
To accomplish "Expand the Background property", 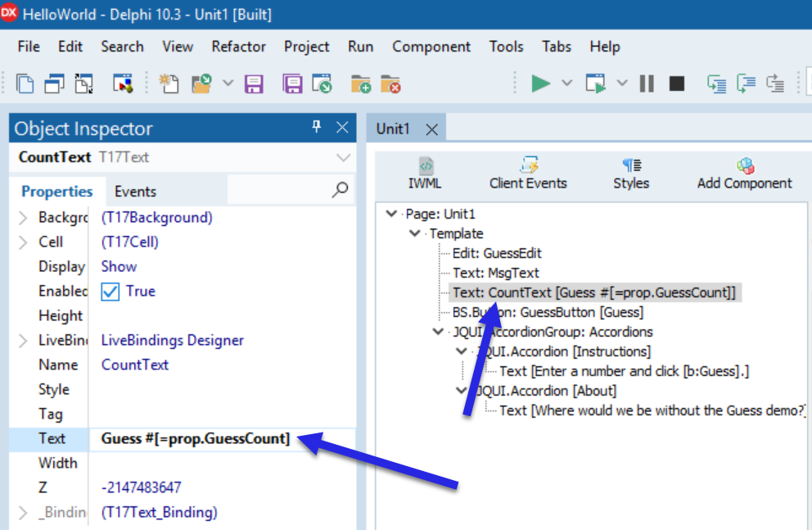I will [x=23, y=218].
